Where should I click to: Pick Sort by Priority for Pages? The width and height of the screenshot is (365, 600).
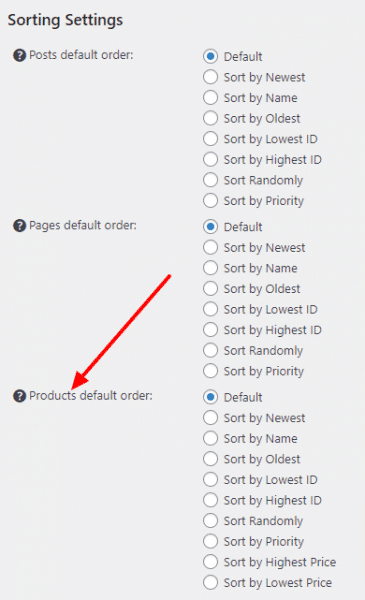tap(210, 371)
